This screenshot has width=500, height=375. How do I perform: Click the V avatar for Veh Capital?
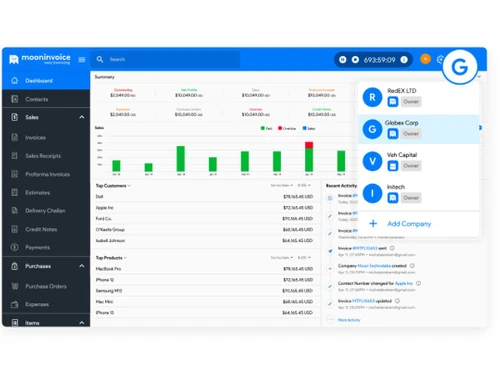[x=372, y=161]
